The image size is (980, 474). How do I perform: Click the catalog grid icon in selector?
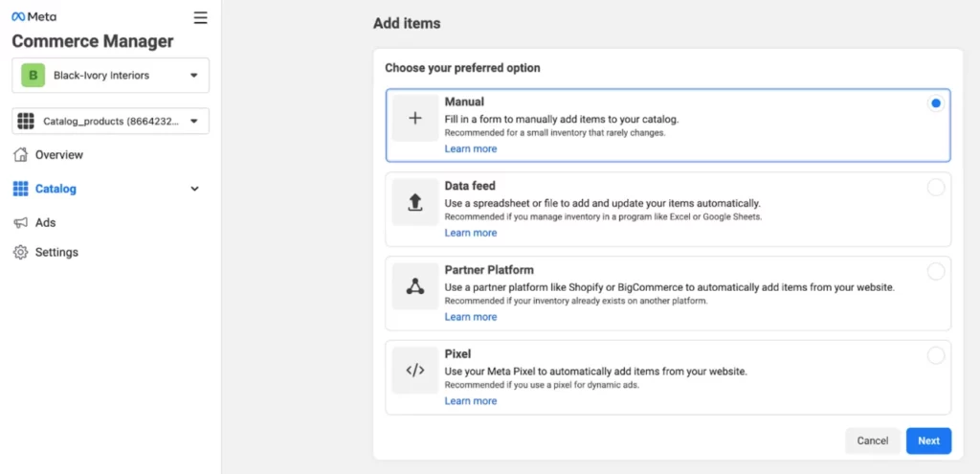(26, 122)
